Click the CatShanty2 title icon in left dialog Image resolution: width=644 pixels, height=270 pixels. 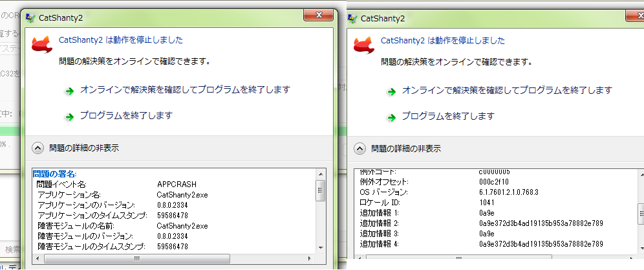click(30, 17)
